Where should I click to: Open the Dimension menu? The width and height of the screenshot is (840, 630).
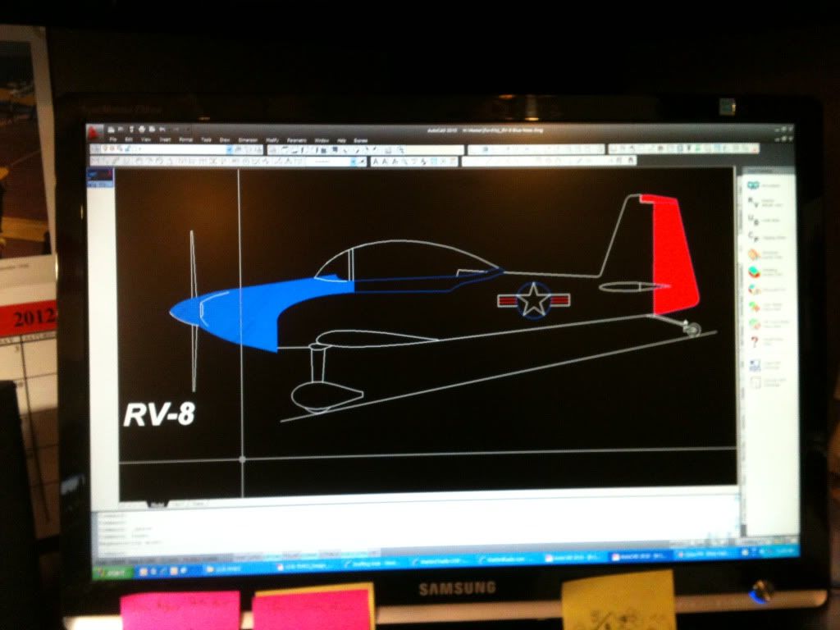pos(247,140)
